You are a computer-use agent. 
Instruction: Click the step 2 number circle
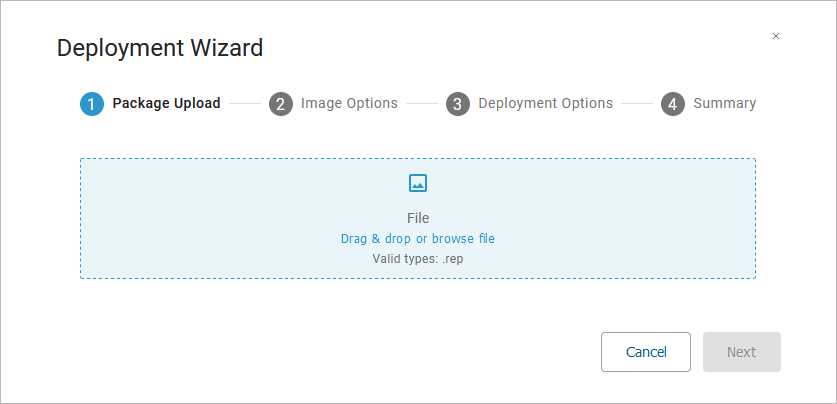[281, 104]
